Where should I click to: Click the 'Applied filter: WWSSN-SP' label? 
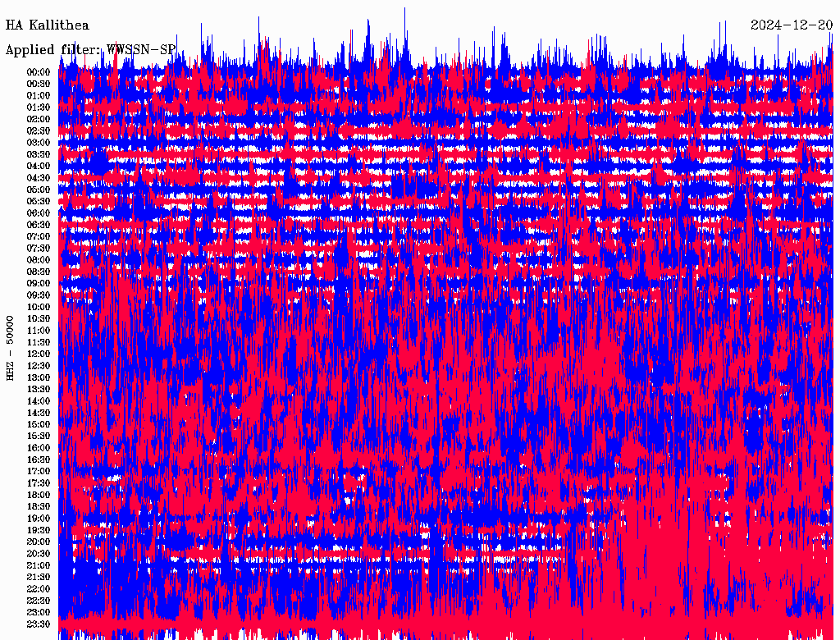click(x=90, y=50)
